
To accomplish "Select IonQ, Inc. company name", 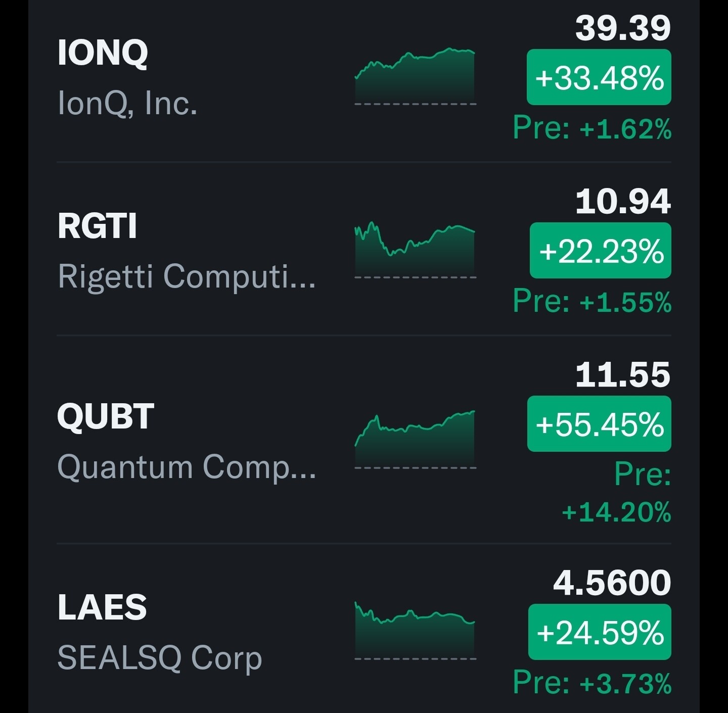I will [x=127, y=103].
